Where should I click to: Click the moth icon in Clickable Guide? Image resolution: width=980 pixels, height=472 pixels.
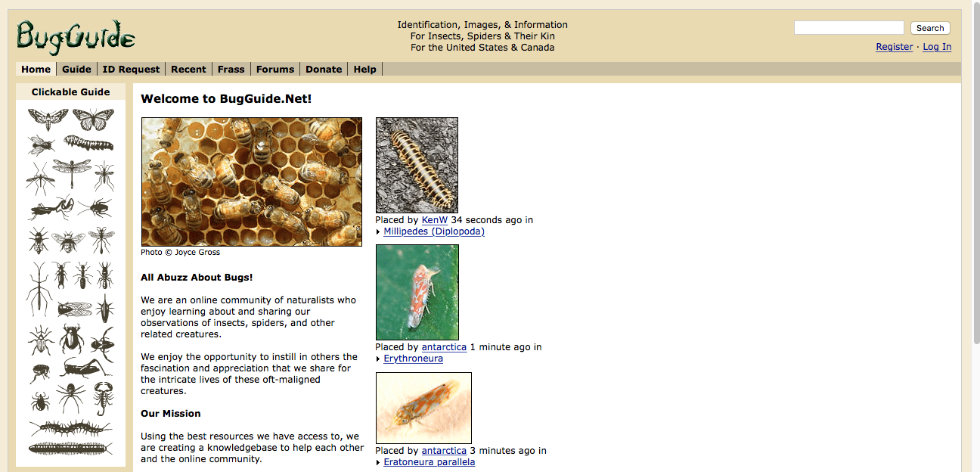(x=48, y=120)
